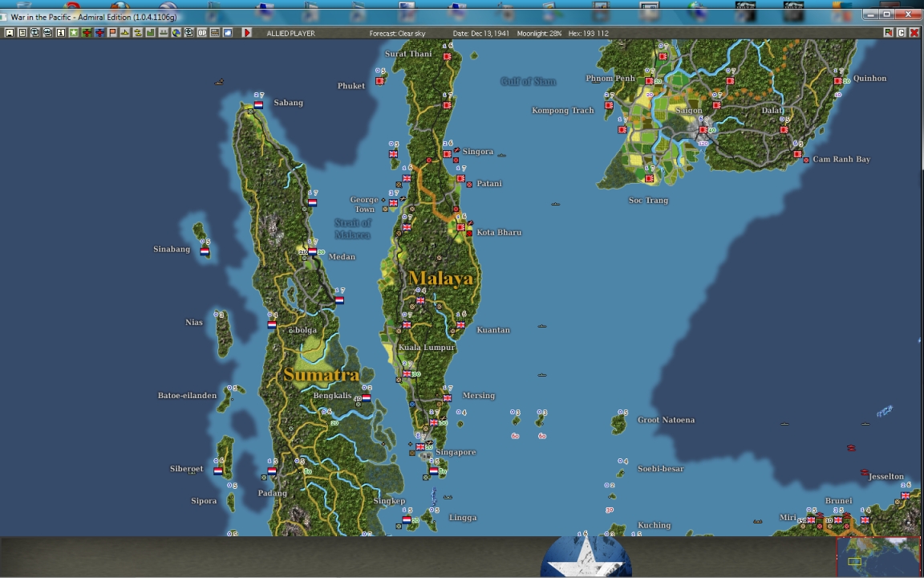924x578 pixels.
Task: Select the Dutch flag at Sabang
Action: [258, 105]
